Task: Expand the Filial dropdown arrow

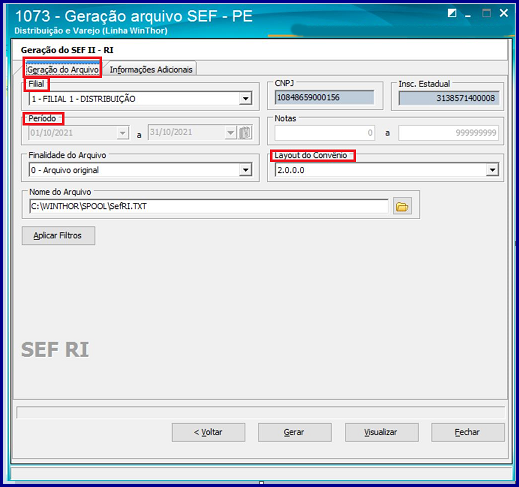Action: [245, 99]
